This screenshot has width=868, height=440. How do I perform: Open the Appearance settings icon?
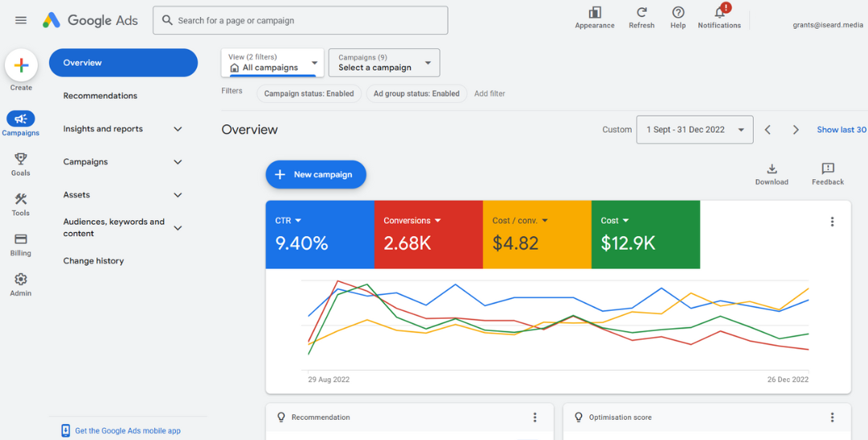(x=595, y=13)
